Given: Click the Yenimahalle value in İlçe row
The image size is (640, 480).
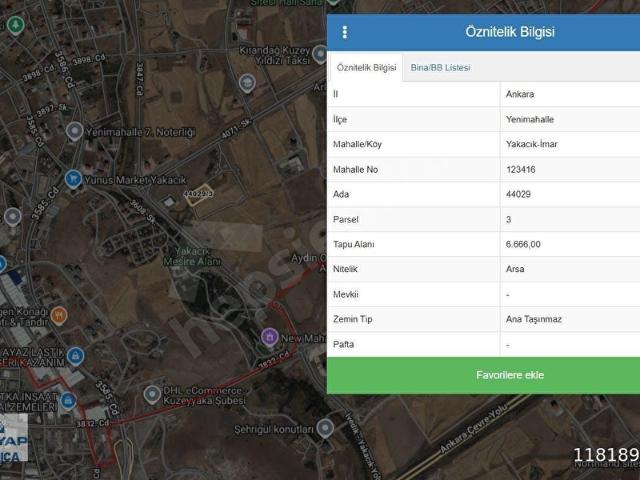Looking at the screenshot, I should [x=529, y=119].
